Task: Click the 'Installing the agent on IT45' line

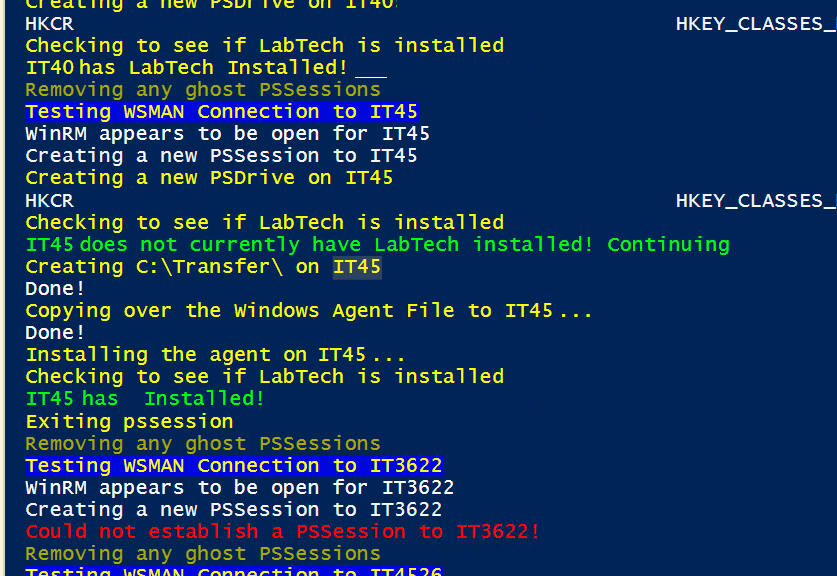Action: coord(215,355)
